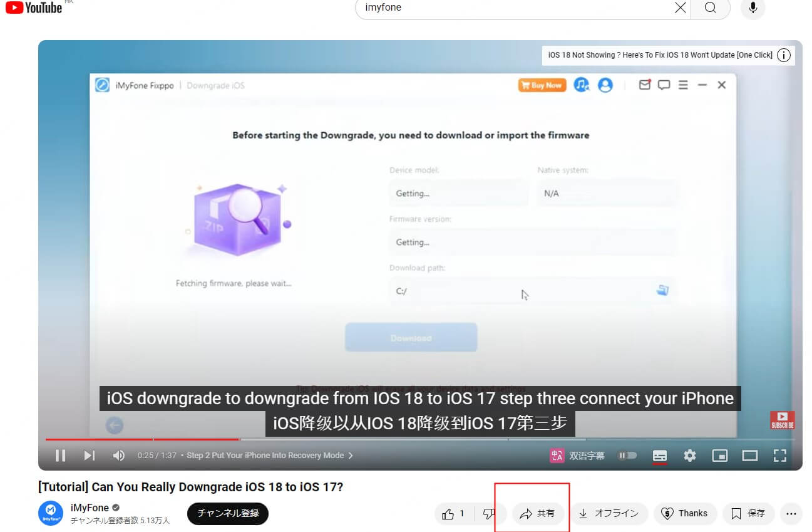Open more actions three-dot menu

point(791,513)
